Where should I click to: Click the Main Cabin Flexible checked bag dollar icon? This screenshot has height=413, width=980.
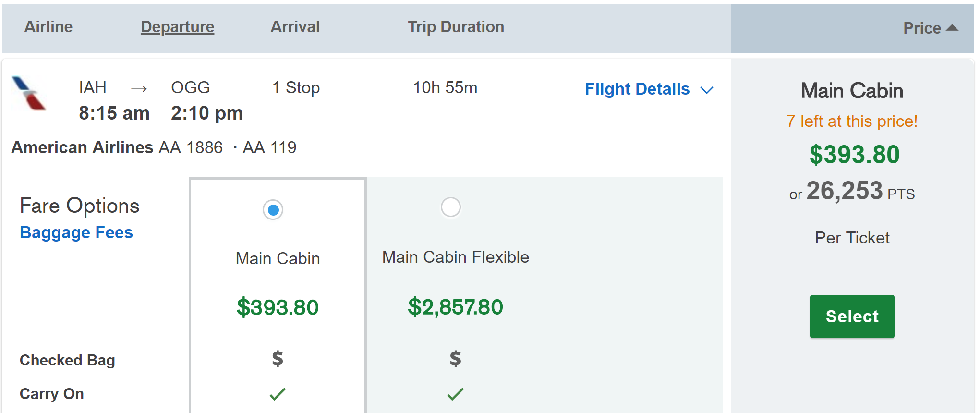(x=455, y=359)
